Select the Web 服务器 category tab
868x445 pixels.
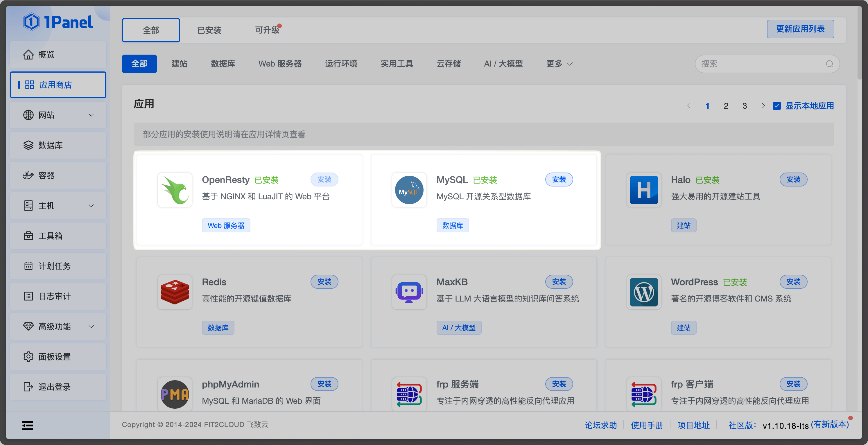click(x=280, y=64)
